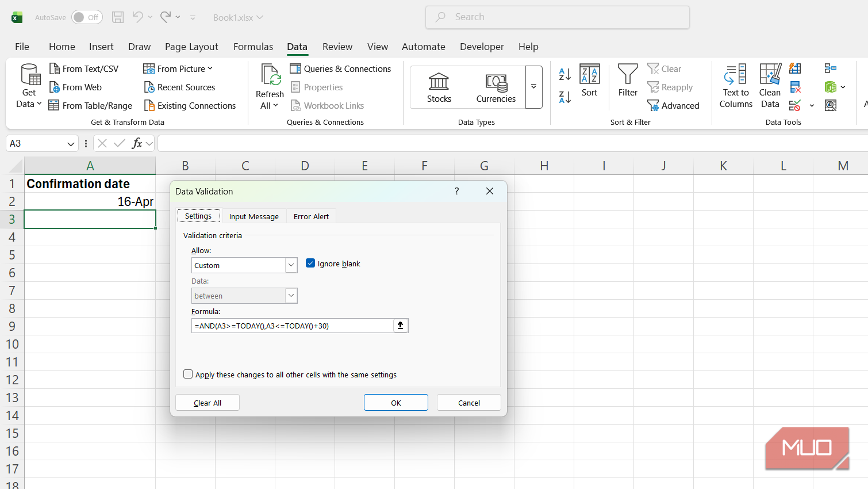Click the Consolidate icon

[830, 68]
